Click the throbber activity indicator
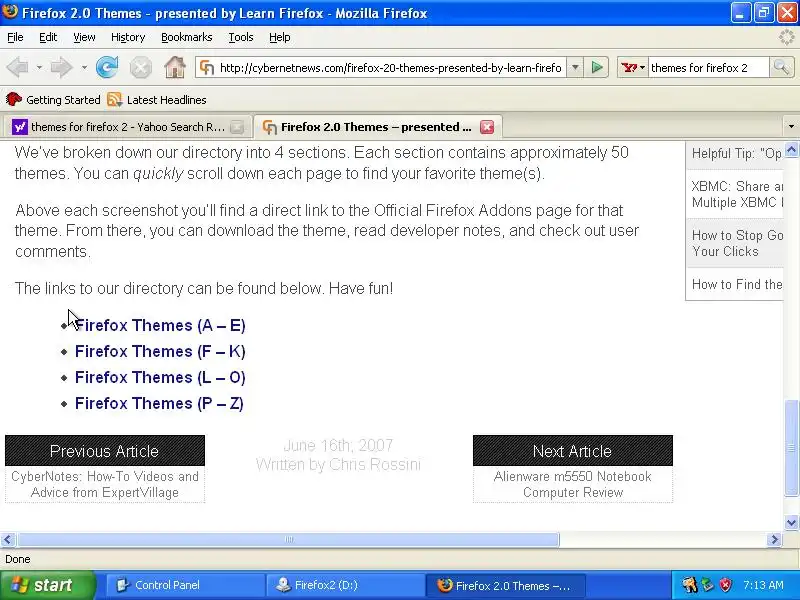 click(787, 37)
